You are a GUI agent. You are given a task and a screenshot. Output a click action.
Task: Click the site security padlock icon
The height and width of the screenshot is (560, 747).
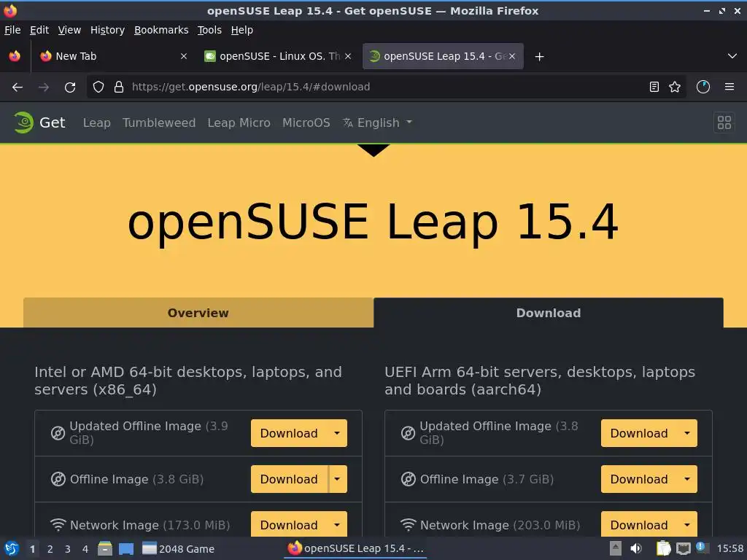pos(119,87)
